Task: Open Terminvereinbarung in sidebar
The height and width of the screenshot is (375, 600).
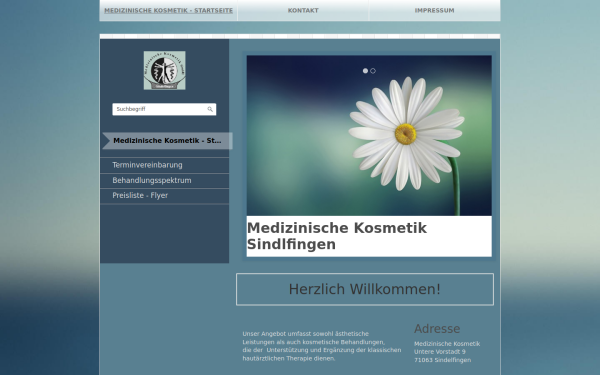Action: [165, 165]
